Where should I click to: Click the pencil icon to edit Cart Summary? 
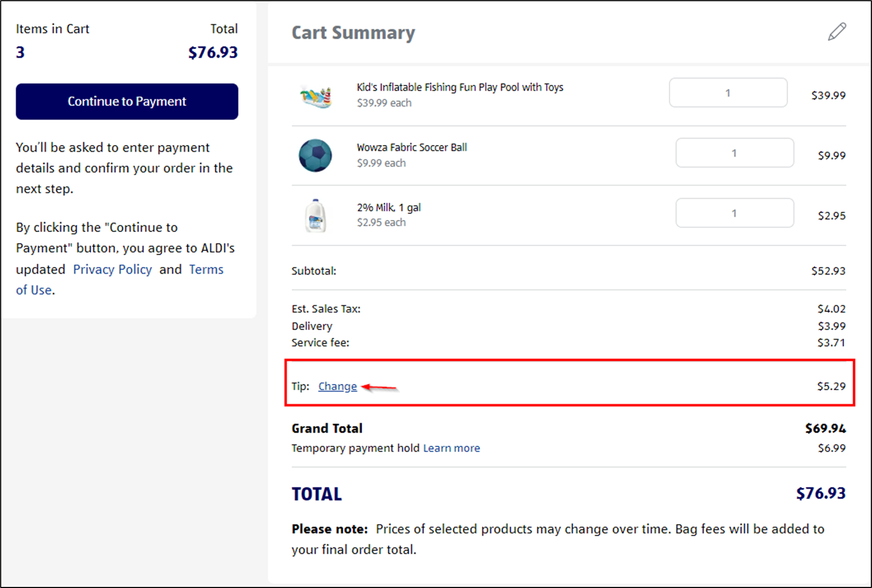pyautogui.click(x=836, y=32)
